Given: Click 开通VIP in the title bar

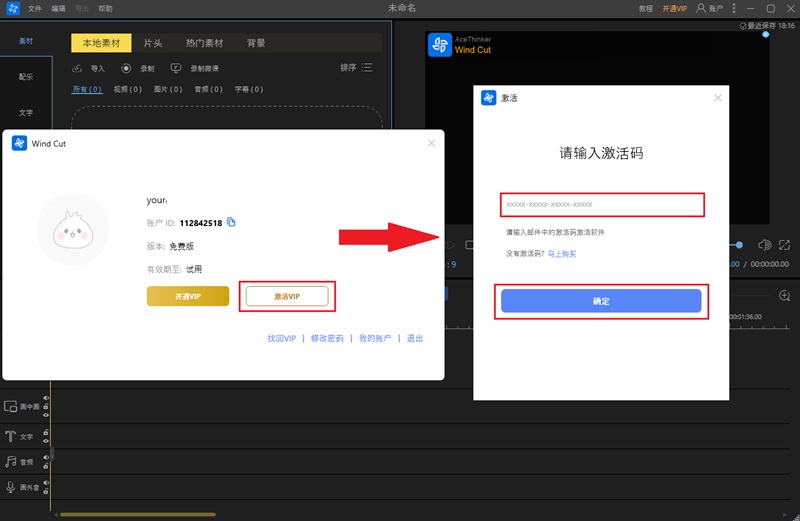Looking at the screenshot, I should click(x=674, y=9).
